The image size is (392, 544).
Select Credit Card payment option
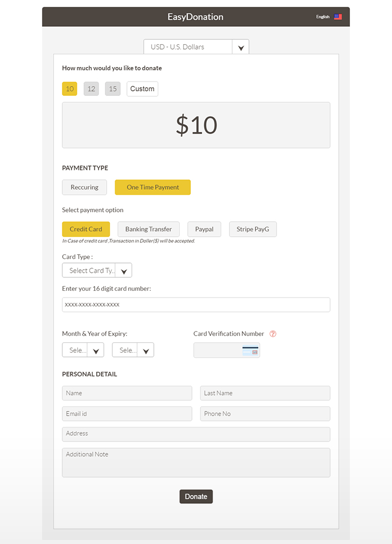86,229
